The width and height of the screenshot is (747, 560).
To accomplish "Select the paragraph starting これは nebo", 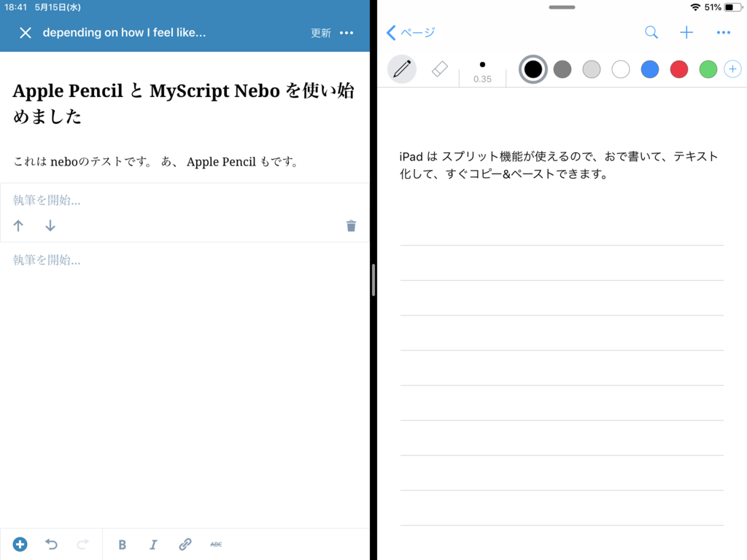I will pyautogui.click(x=156, y=162).
